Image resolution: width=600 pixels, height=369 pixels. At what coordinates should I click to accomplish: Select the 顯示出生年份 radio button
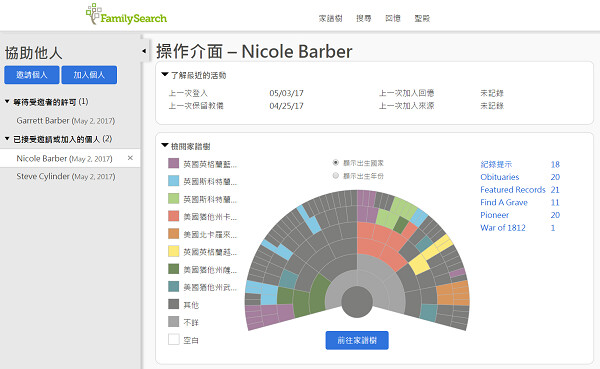(x=336, y=176)
